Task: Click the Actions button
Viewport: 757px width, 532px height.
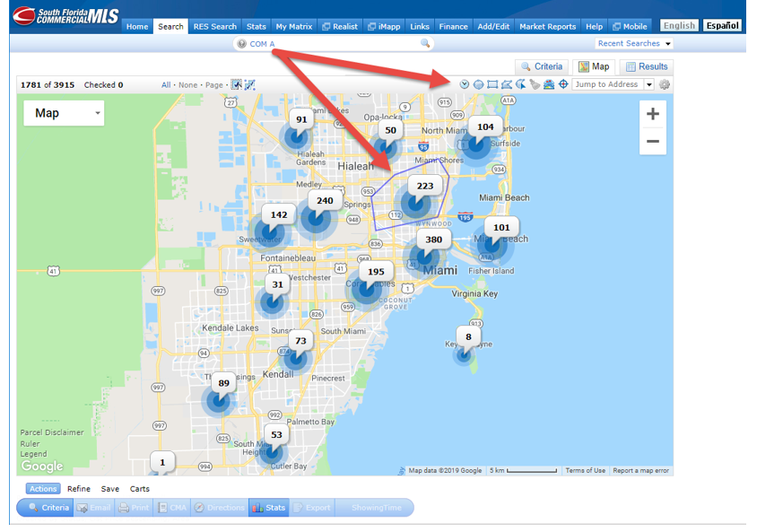Action: click(x=43, y=489)
